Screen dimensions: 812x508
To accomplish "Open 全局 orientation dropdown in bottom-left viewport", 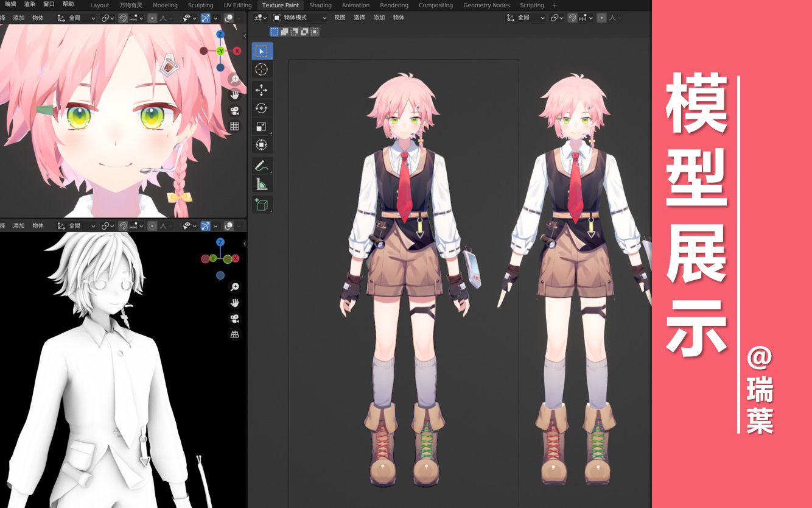I will click(77, 226).
